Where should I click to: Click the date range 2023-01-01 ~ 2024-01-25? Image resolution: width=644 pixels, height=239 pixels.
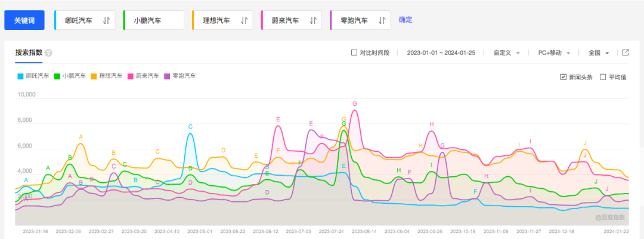(x=441, y=53)
